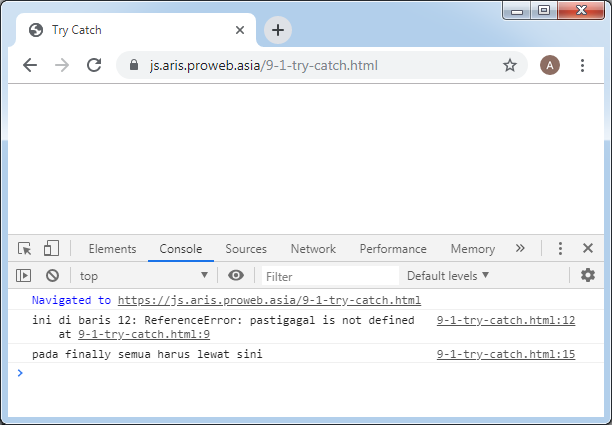Toggle the device toolbar
612x425 pixels.
tap(51, 248)
